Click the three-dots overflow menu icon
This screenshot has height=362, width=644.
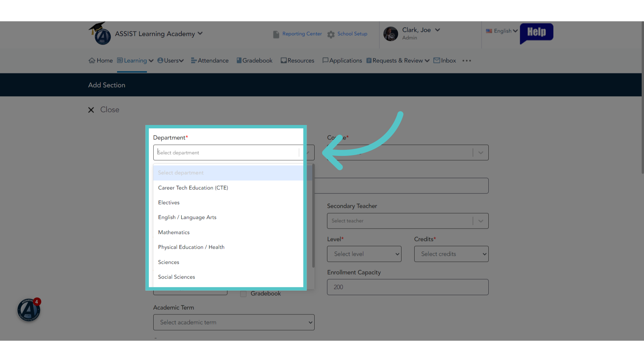click(x=467, y=61)
